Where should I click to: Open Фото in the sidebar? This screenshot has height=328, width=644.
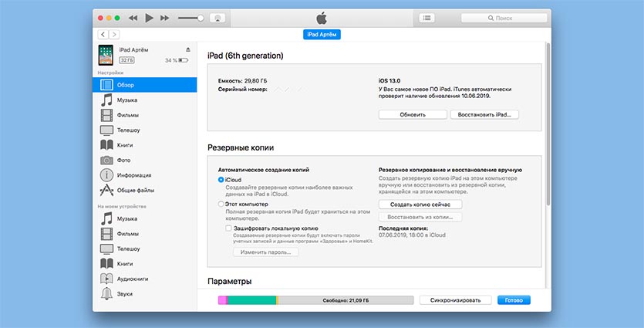(145, 160)
